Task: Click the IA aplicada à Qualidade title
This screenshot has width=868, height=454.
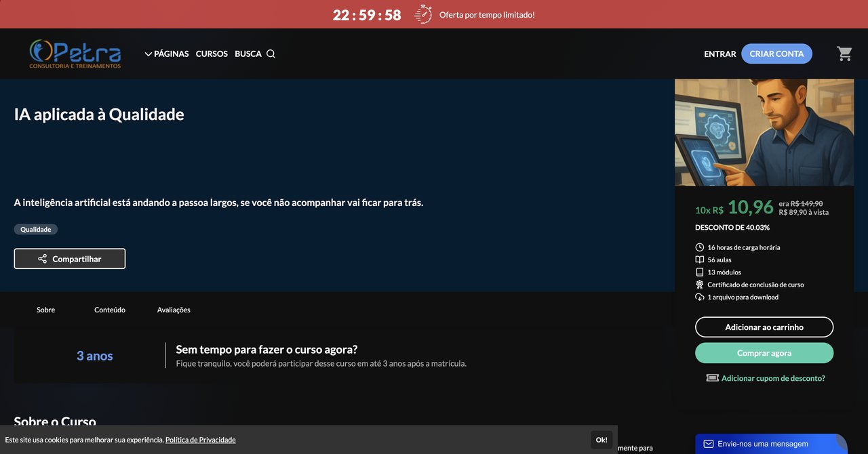Action: [99, 114]
